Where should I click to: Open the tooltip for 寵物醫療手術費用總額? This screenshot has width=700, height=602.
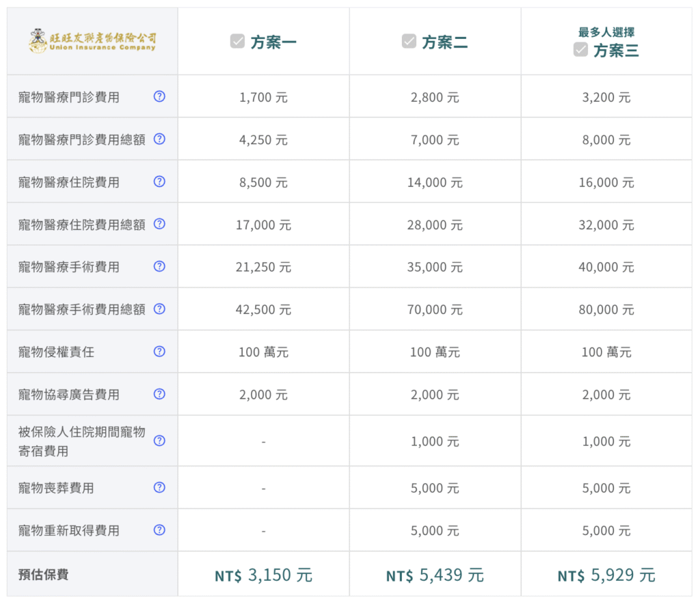coord(159,309)
